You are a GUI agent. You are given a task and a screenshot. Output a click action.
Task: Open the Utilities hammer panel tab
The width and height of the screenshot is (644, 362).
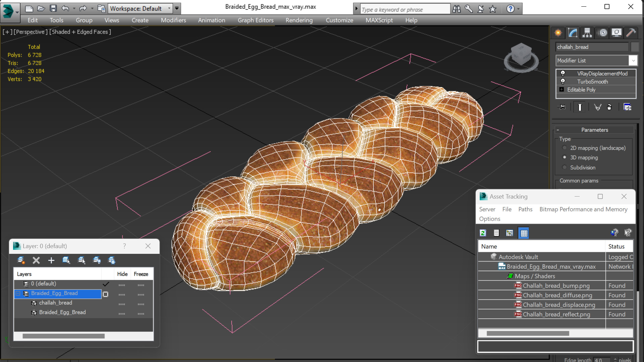click(x=631, y=32)
